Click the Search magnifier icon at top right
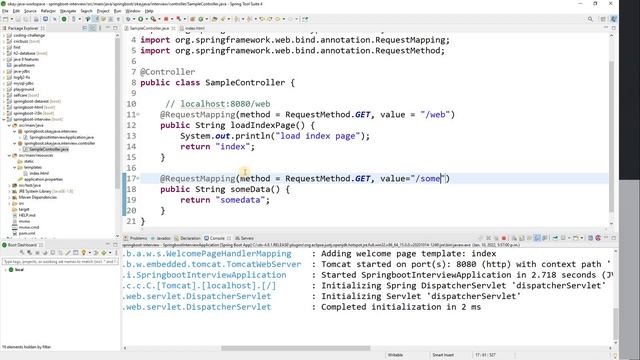The height and width of the screenshot is (360, 640). (x=590, y=19)
